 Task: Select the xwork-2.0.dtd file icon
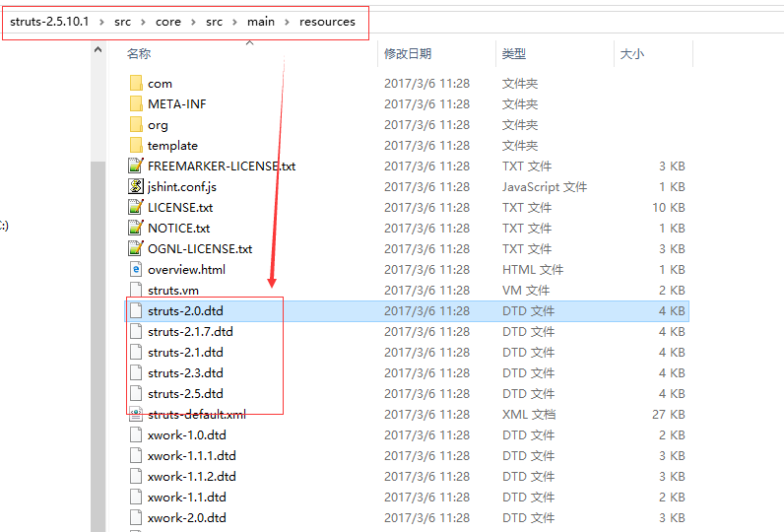(136, 518)
